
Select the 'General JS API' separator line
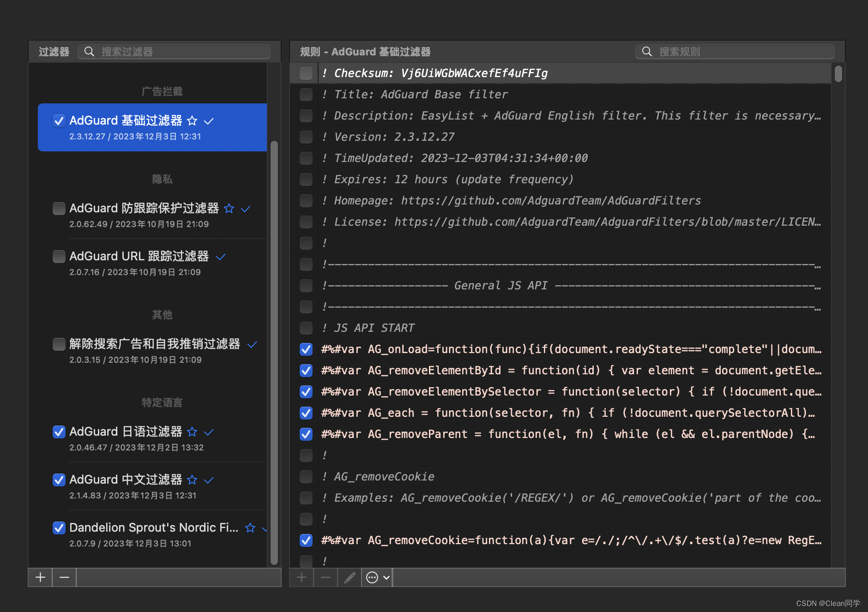561,286
